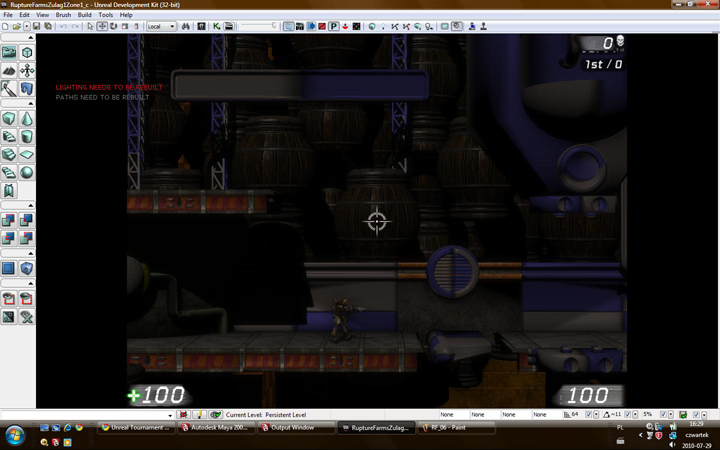Activate the Terrain editing mode icon
720x450 pixels.
tap(9, 71)
